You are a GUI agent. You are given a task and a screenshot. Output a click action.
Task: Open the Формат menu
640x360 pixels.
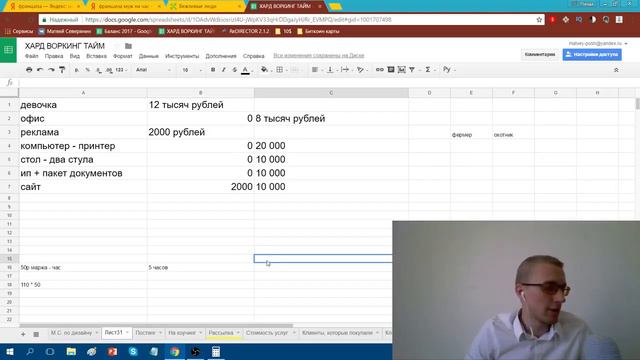click(x=122, y=56)
